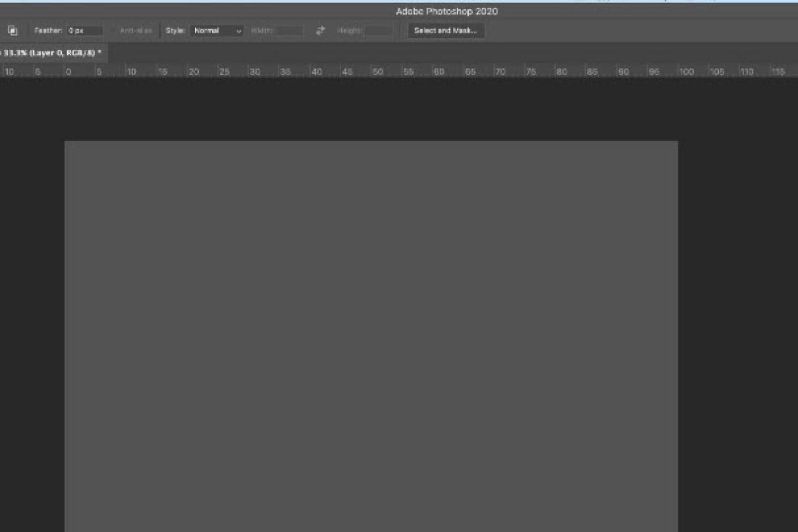Screen dimensions: 798x532
Task: Click the Feather label in options bar
Action: pos(49,31)
